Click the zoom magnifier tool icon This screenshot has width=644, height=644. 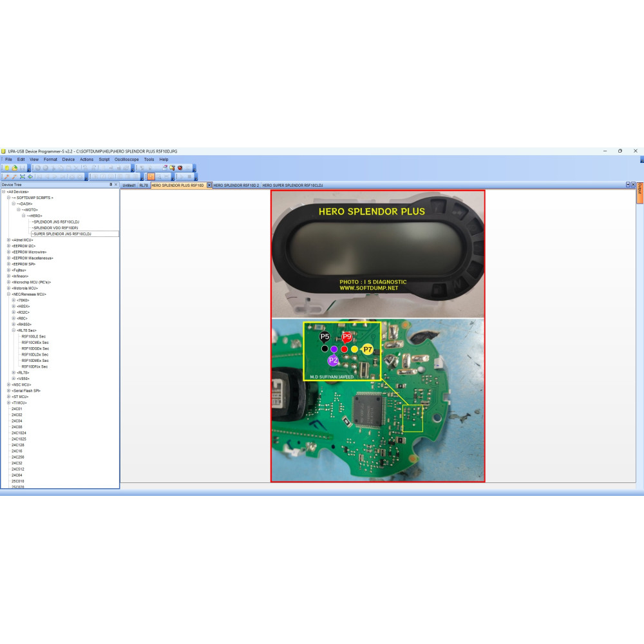(x=158, y=176)
